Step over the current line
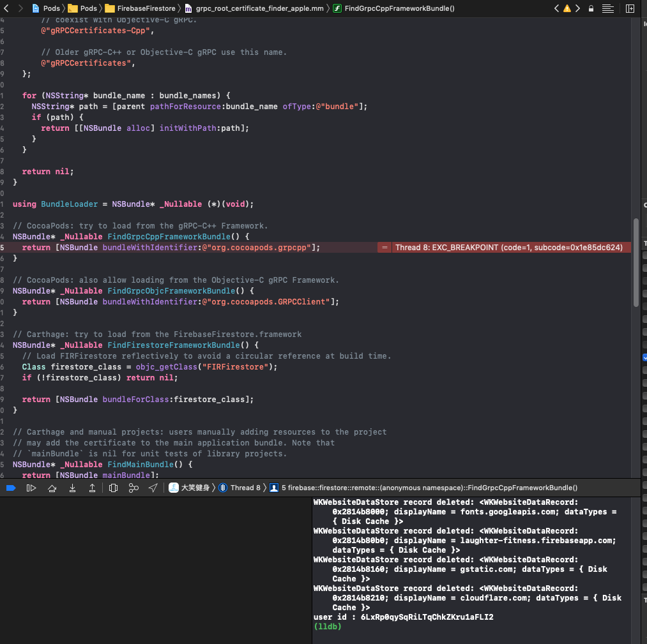 point(52,488)
